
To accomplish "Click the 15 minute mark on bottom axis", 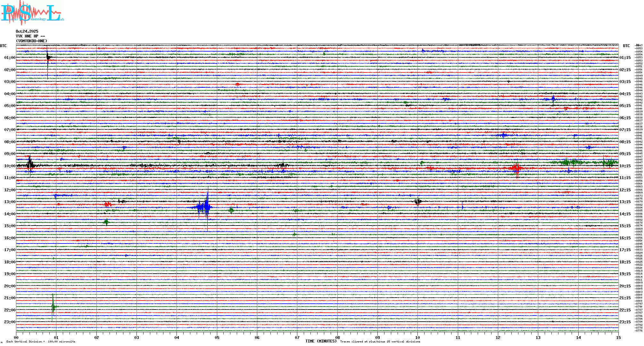I will tap(618, 337).
